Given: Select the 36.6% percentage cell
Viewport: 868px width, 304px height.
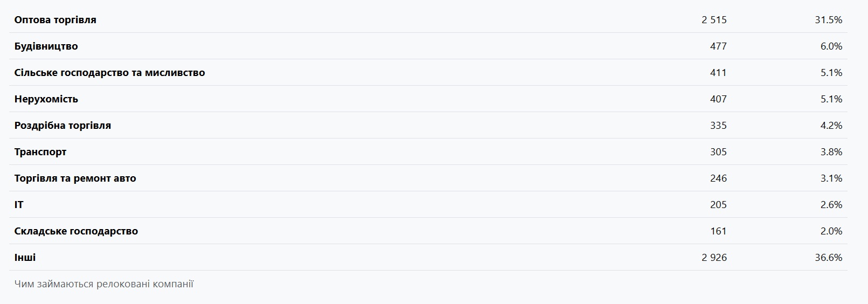Looking at the screenshot, I should (x=828, y=258).
